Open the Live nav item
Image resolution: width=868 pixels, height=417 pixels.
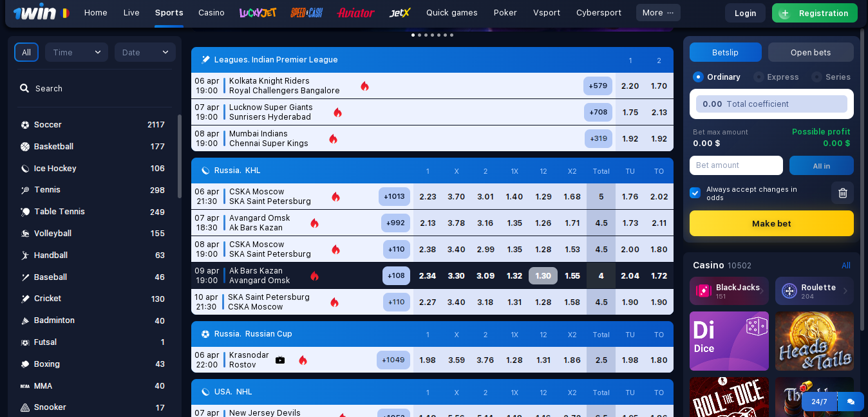131,12
